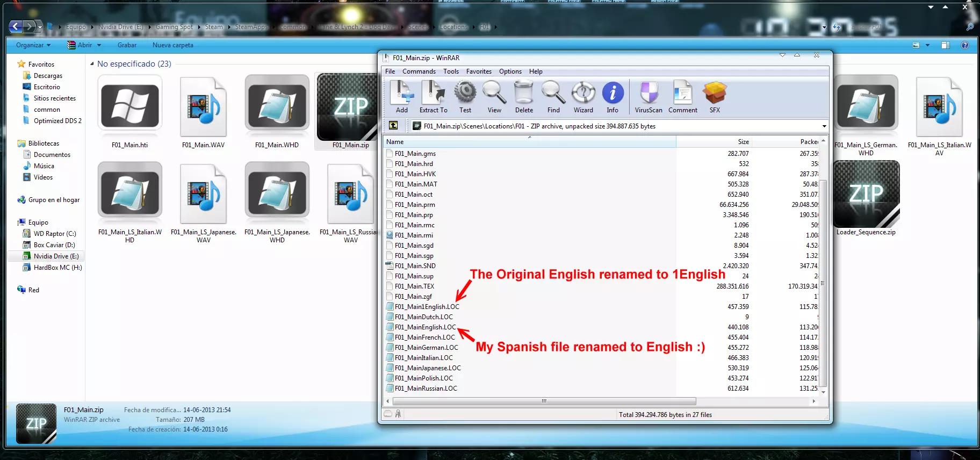
Task: Click the Nueva carpeta button
Action: [173, 45]
